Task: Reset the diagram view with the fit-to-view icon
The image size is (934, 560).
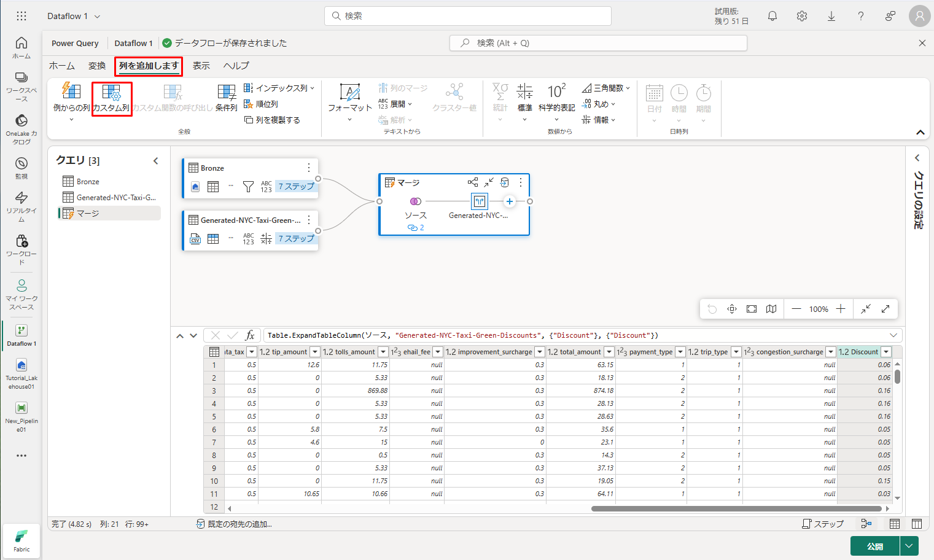Action: click(752, 309)
